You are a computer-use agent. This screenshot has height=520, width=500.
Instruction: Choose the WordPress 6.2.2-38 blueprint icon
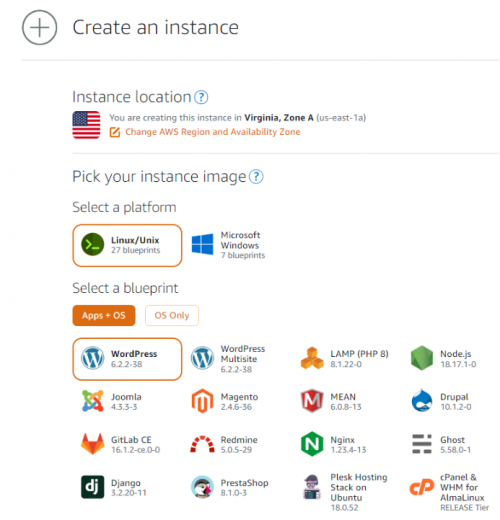click(93, 358)
